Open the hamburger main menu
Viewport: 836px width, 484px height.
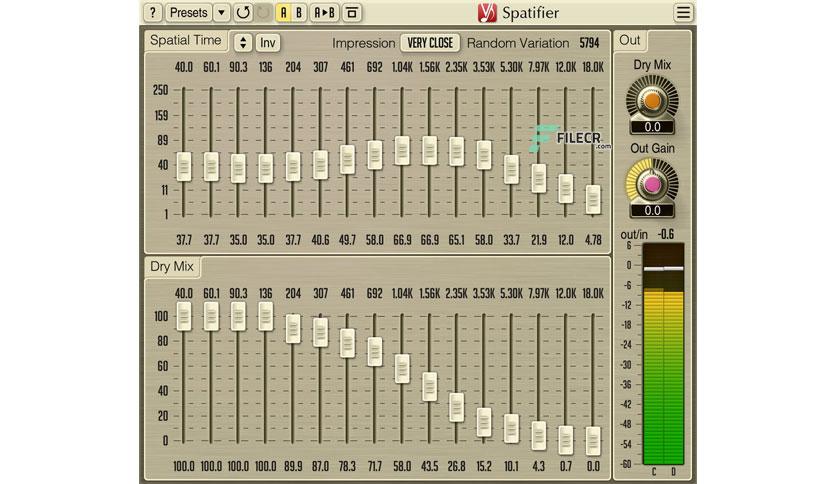click(683, 13)
